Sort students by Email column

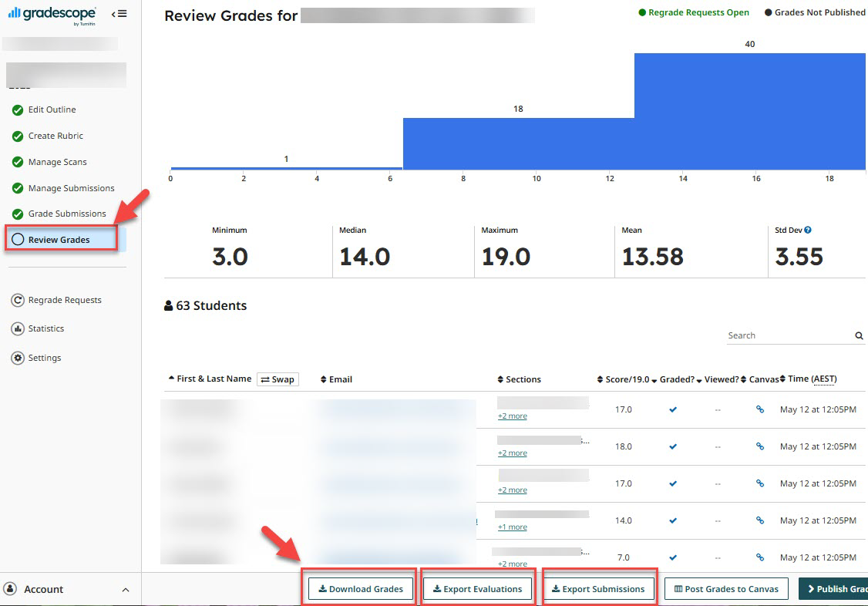(337, 379)
